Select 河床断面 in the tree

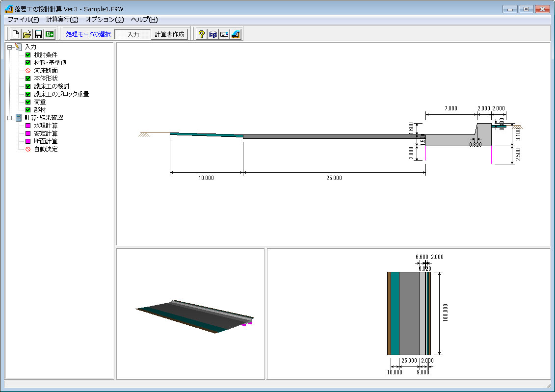tap(46, 71)
